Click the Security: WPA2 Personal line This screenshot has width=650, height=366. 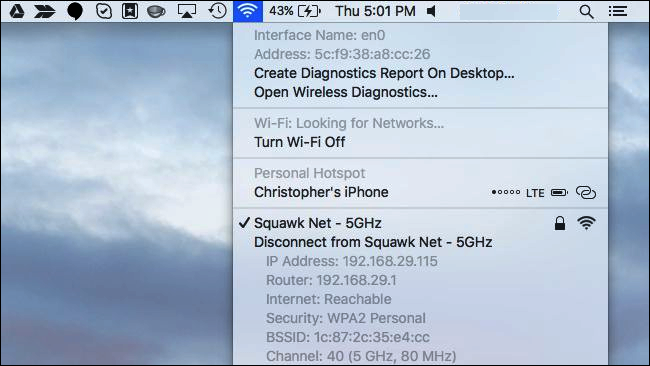click(x=345, y=318)
